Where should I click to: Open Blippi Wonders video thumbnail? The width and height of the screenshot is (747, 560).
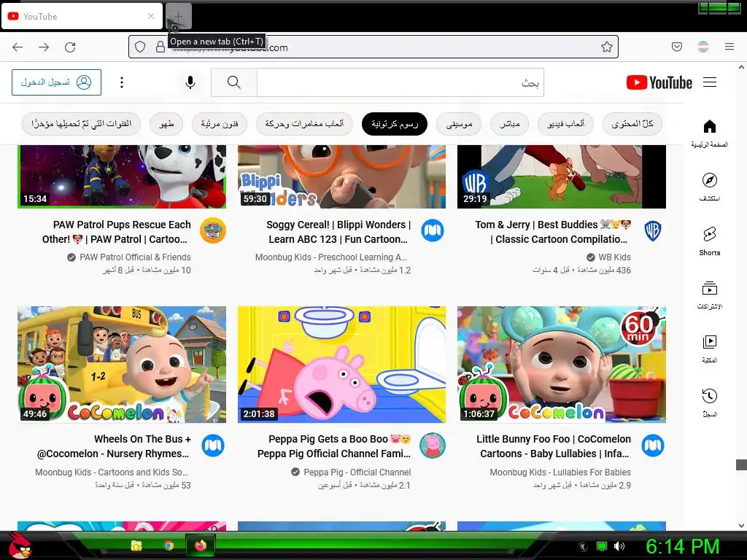(x=341, y=176)
